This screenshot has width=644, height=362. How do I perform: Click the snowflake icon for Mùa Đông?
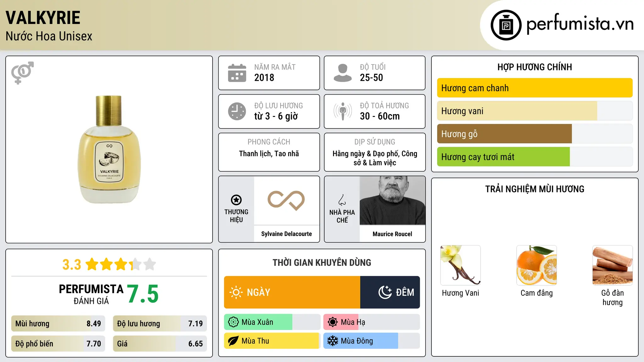(332, 341)
